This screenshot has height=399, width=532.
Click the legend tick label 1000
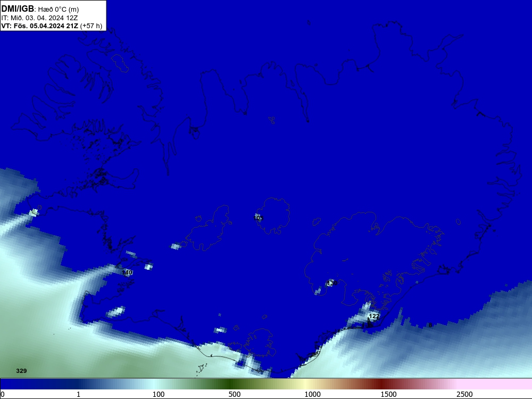pyautogui.click(x=312, y=394)
